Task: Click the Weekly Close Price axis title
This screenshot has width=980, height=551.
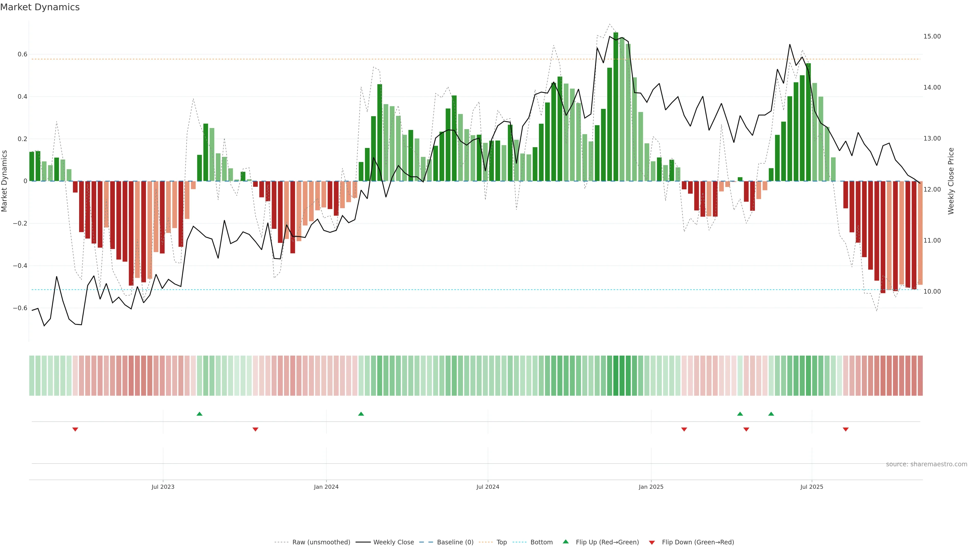Action: click(951, 181)
